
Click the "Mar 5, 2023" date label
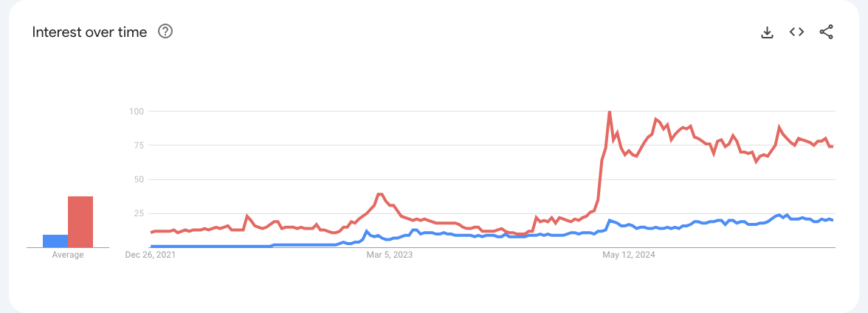[389, 255]
